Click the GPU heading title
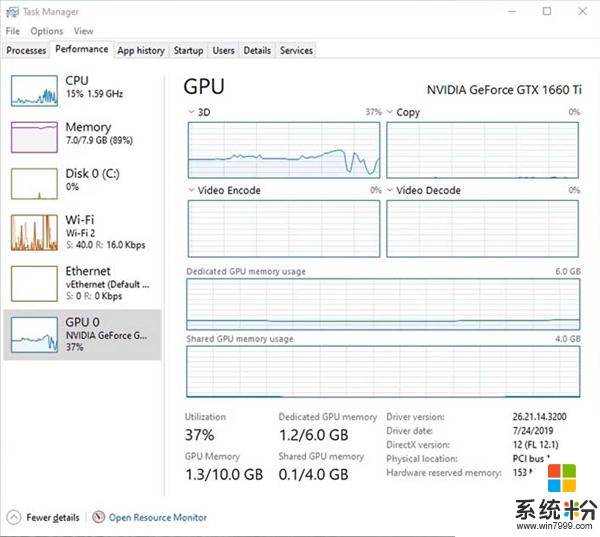 pos(204,87)
